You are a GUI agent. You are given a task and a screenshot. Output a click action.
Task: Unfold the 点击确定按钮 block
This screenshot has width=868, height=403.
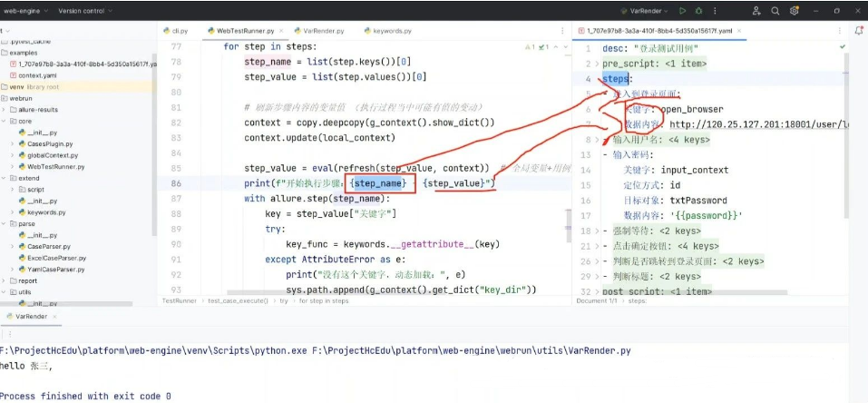597,246
